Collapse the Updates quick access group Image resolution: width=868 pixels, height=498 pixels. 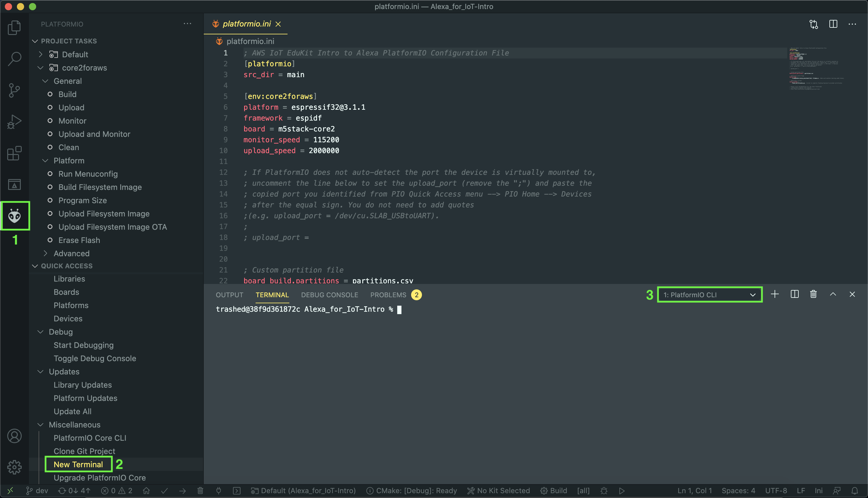(x=41, y=371)
